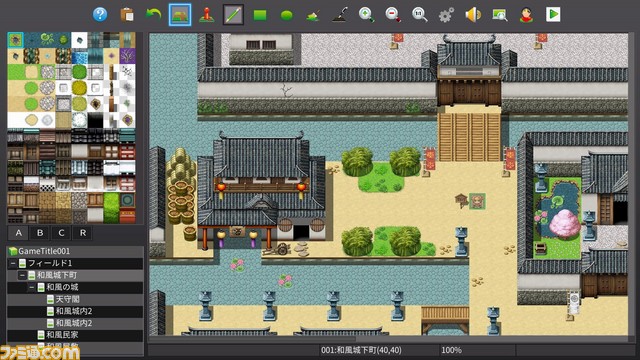Image resolution: width=640 pixels, height=360 pixels.
Task: Collapse the 和風の城 tree node
Action: tap(32, 287)
